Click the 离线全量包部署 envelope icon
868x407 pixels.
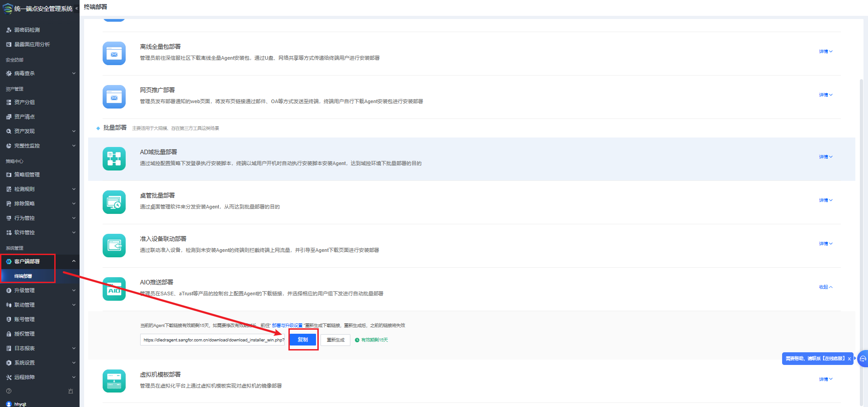pos(114,53)
